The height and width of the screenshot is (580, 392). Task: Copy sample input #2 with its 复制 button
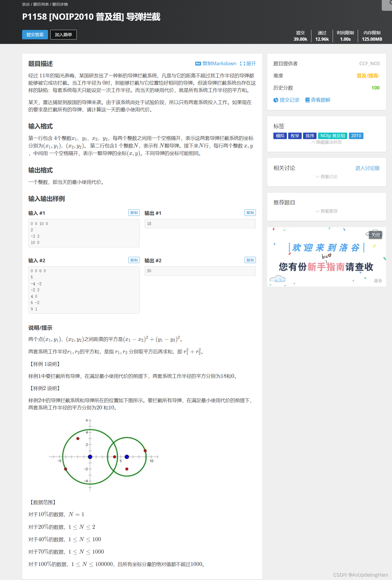tap(134, 260)
